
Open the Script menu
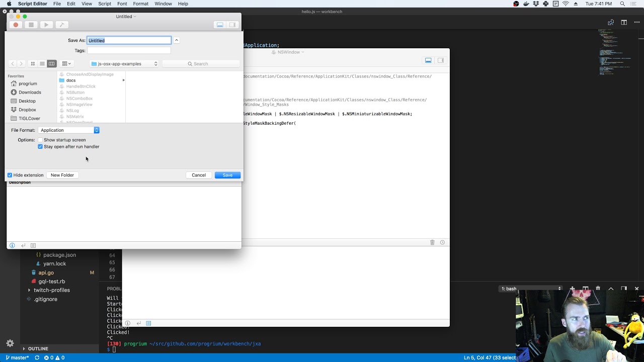[x=105, y=4]
